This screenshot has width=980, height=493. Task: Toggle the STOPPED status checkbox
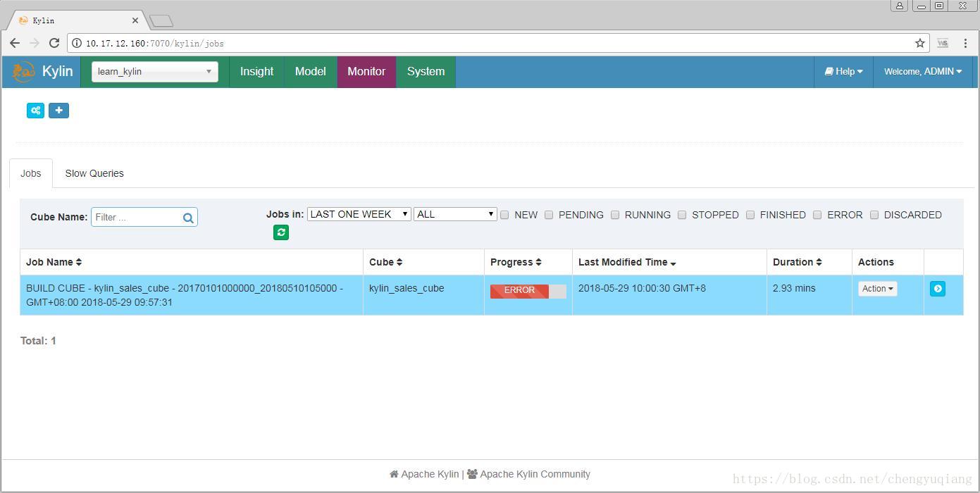[682, 215]
